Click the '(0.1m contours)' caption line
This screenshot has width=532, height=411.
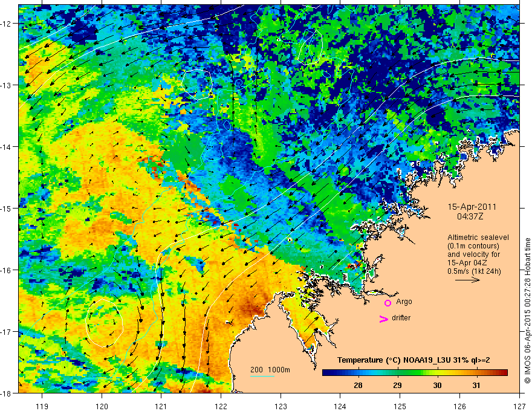[x=473, y=246]
